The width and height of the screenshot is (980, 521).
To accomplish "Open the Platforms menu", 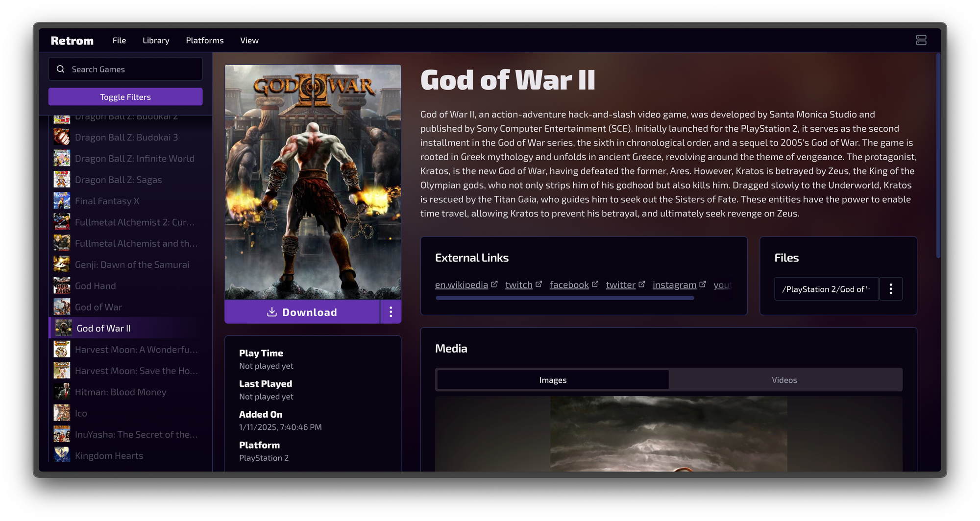I will [x=205, y=40].
